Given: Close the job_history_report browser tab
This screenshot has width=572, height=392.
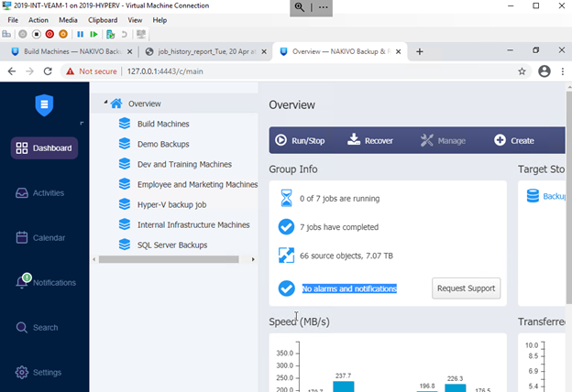Looking at the screenshot, I should tap(264, 52).
